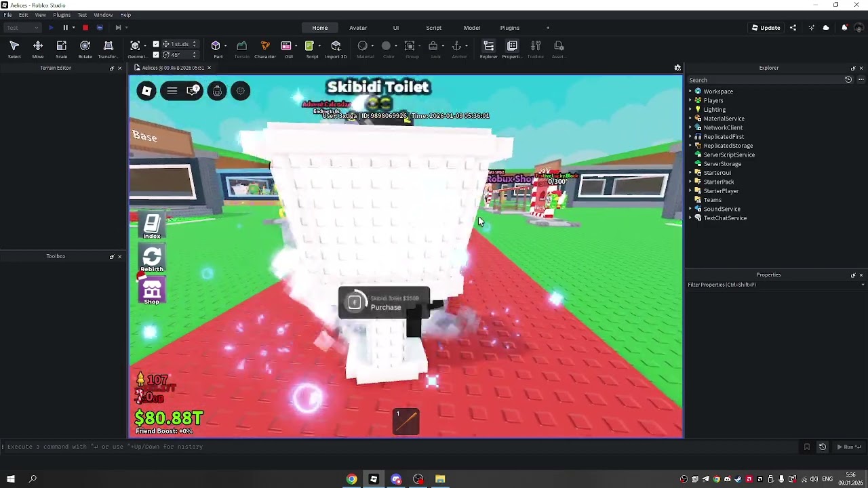
Task: Open the Geometry collisions tool
Action: (x=136, y=49)
